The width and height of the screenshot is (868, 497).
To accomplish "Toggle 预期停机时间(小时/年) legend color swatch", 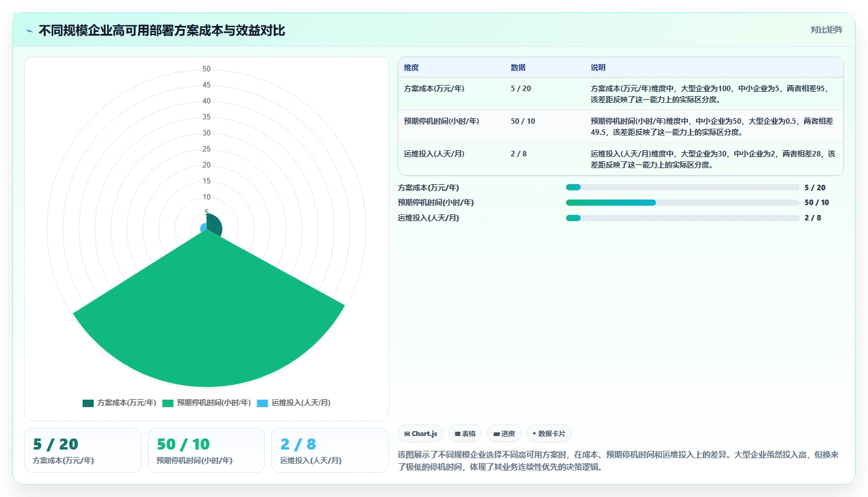I will tap(168, 403).
